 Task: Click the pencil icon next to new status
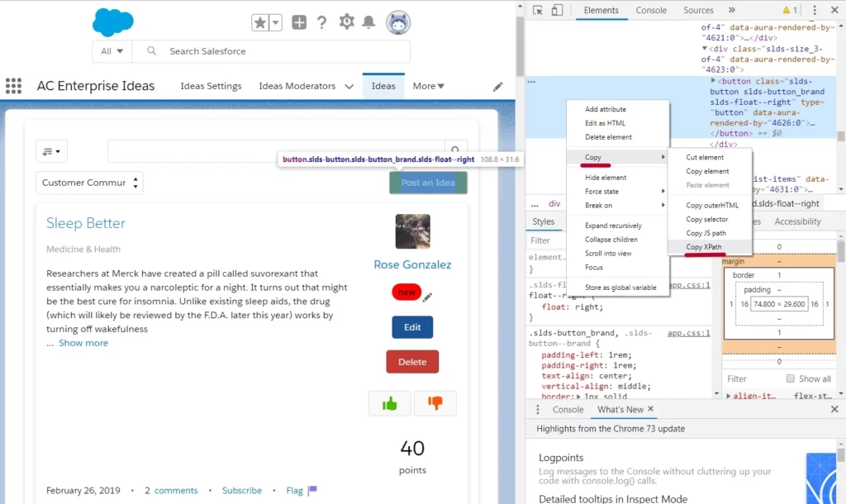tap(427, 297)
